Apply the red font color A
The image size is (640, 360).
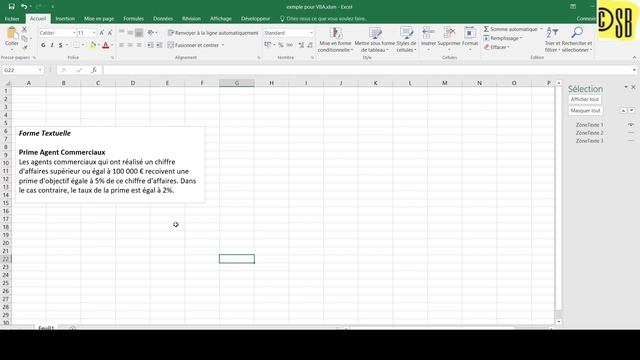(x=106, y=45)
